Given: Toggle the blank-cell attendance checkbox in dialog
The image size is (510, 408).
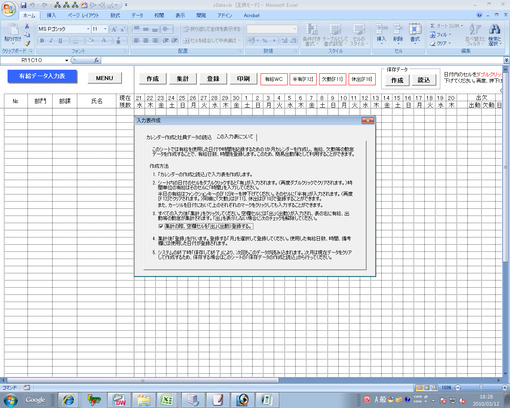Looking at the screenshot, I should coord(161,226).
